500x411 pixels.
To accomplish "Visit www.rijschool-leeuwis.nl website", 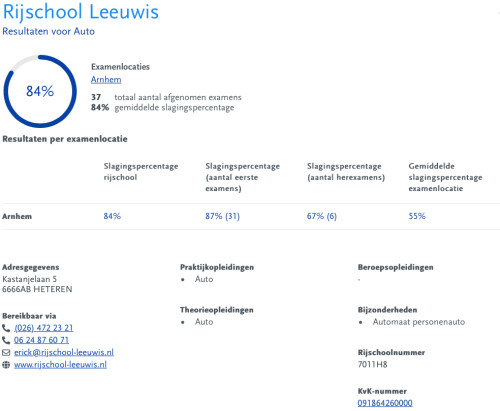I will (60, 365).
